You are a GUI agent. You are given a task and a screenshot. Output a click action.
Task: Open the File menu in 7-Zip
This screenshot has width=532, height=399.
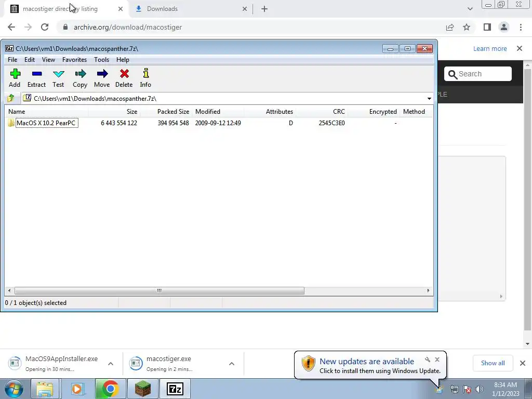12,60
